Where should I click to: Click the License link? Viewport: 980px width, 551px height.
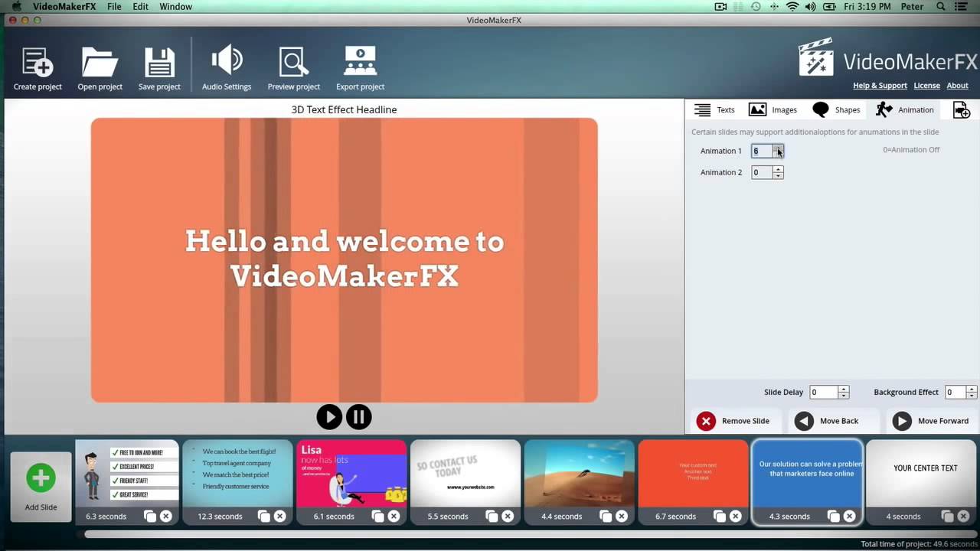926,86
